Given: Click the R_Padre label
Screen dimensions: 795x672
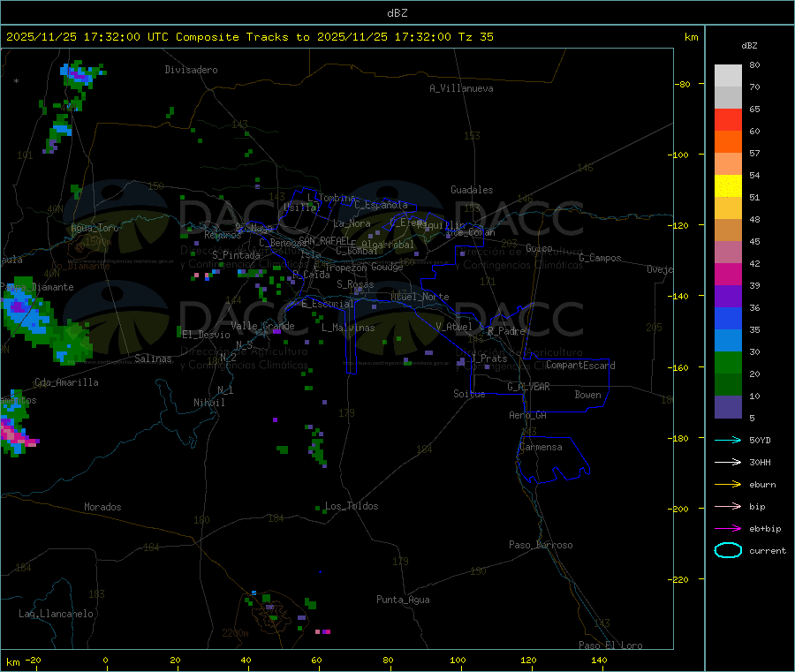Looking at the screenshot, I should coord(506,331).
